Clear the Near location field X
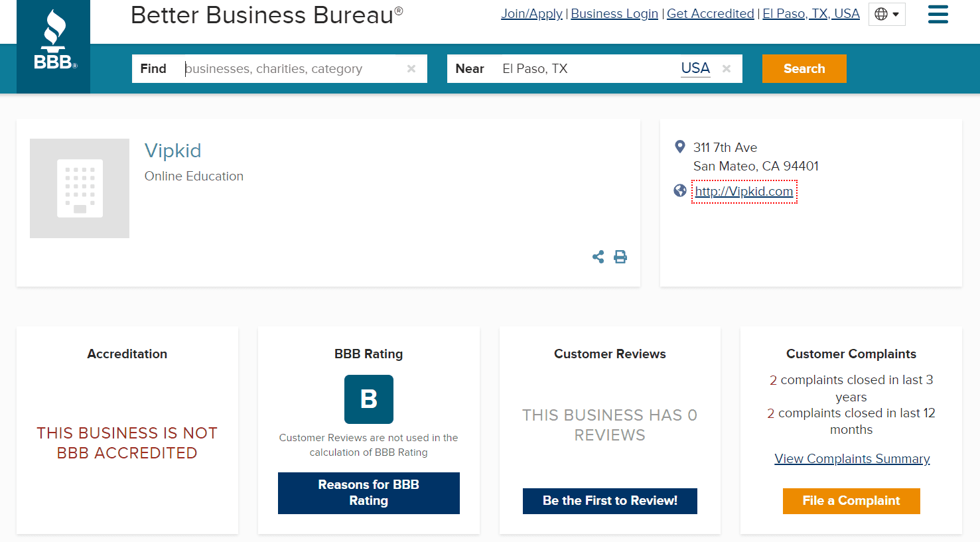This screenshot has height=542, width=980. [727, 69]
